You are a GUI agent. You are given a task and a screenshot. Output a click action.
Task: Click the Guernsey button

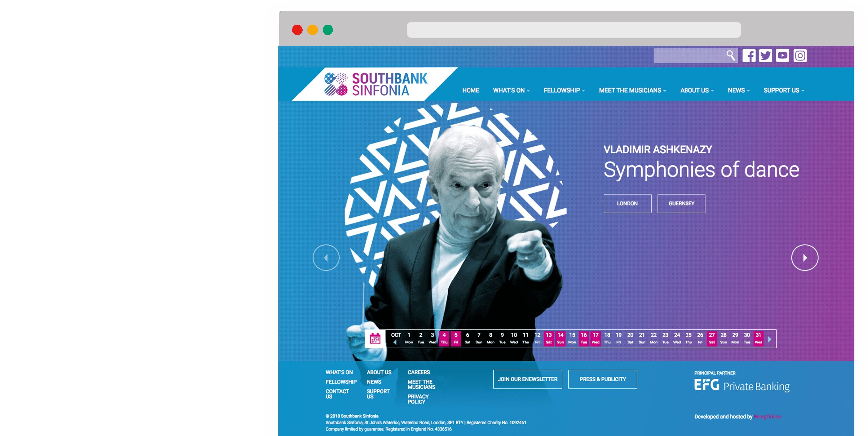point(681,203)
